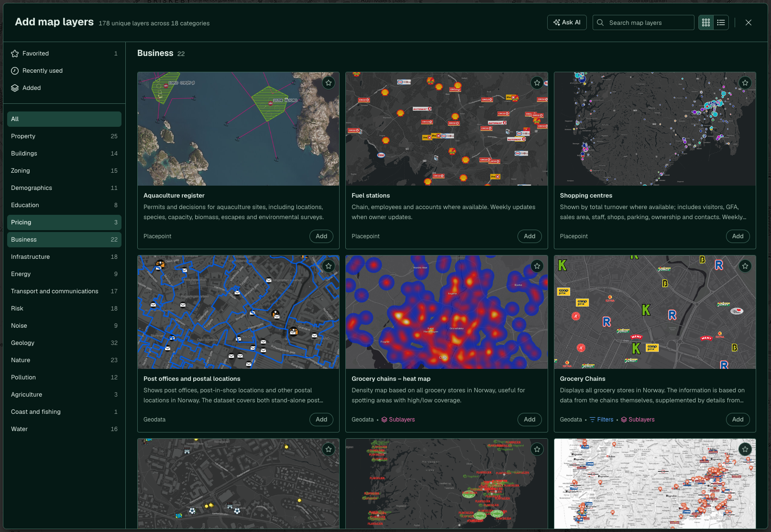Add Post offices and postal locations
The image size is (771, 532).
tap(321, 420)
